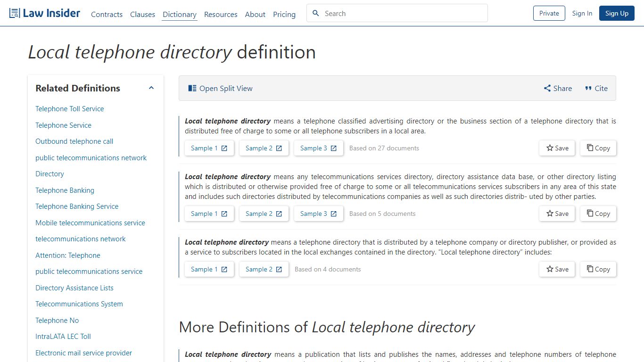Image resolution: width=644 pixels, height=362 pixels.
Task: Click copy icon for third definition
Action: [590, 269]
